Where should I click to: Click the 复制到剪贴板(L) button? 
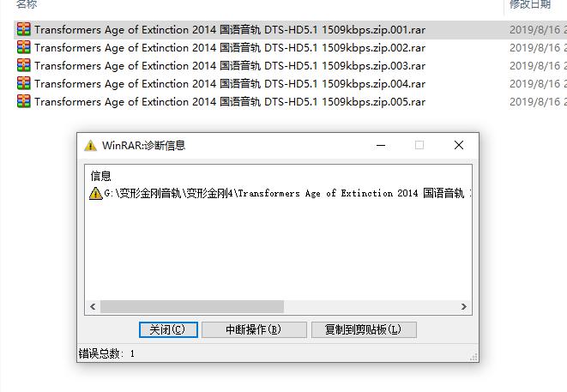(364, 329)
